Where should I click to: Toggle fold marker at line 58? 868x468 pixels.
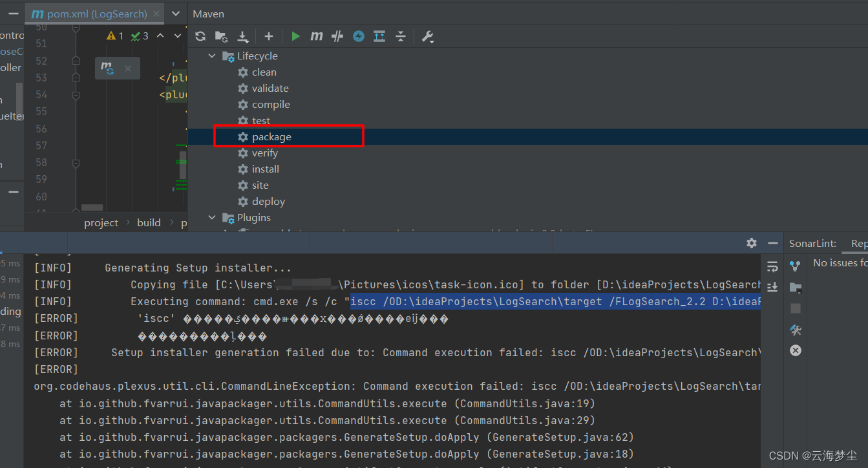(76, 164)
